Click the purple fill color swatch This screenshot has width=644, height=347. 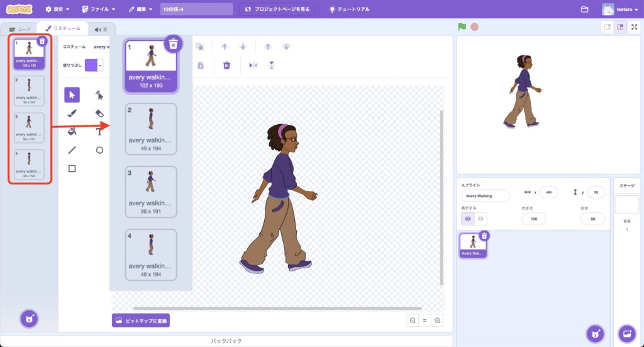click(x=91, y=65)
